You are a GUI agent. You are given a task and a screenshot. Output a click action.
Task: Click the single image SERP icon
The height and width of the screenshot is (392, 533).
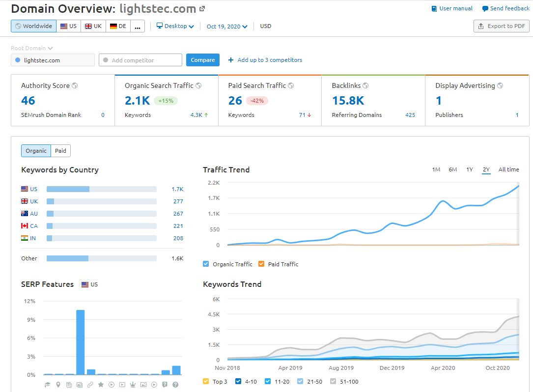tap(143, 385)
